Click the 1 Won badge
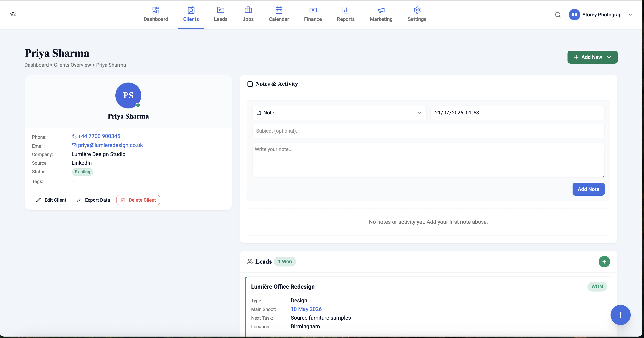The image size is (644, 338). (285, 261)
